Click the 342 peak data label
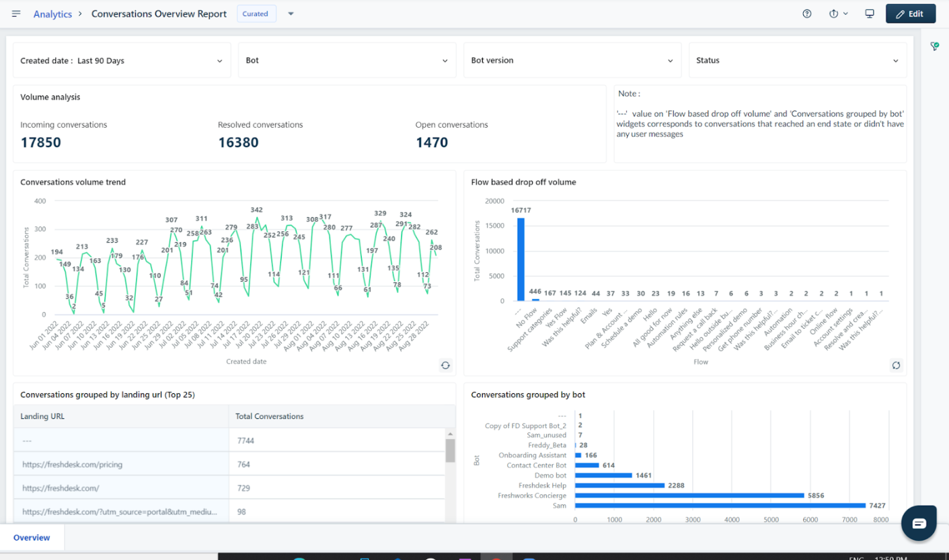Screen dimensions: 949x560 [256, 210]
